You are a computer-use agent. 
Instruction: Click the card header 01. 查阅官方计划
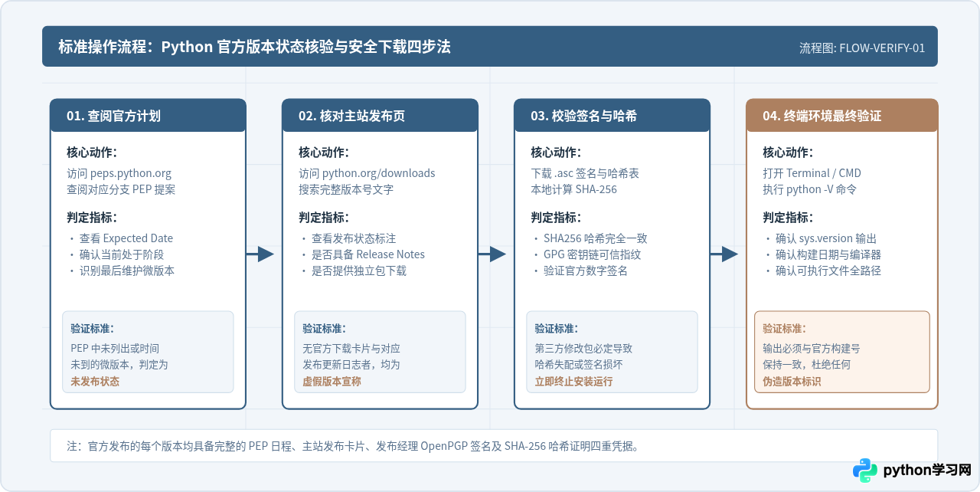(x=148, y=116)
